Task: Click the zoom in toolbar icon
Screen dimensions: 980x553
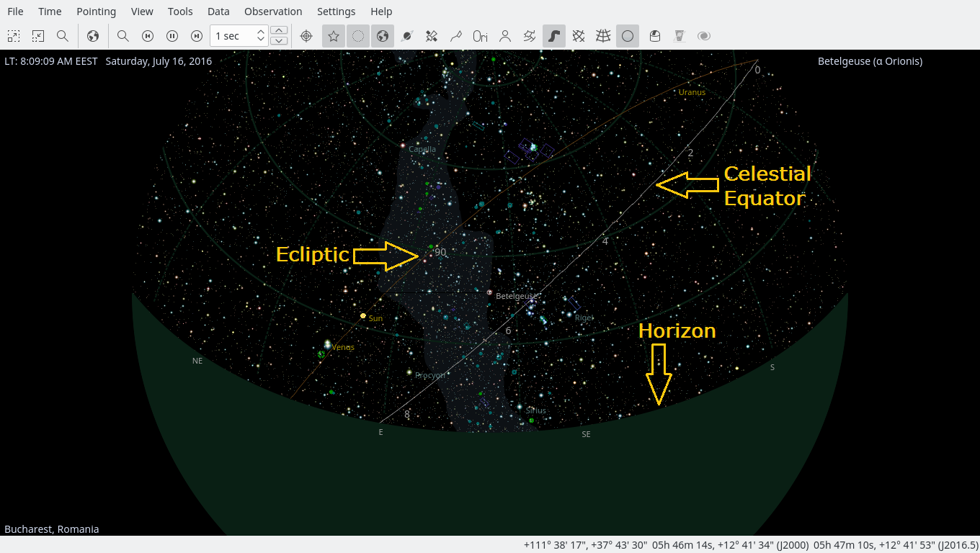Action: (x=13, y=36)
